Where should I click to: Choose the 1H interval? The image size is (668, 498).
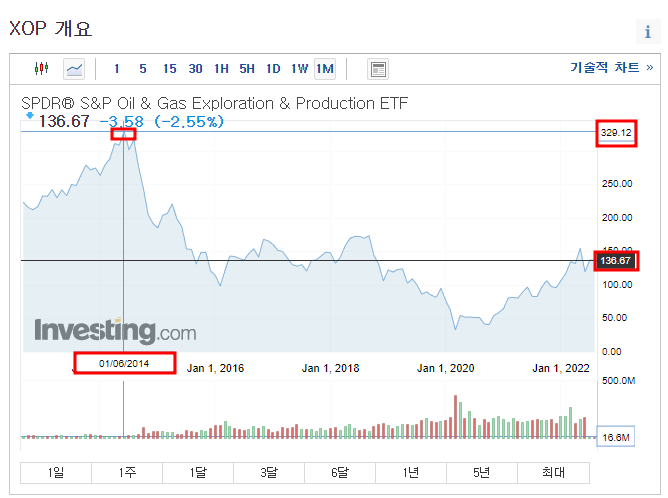click(221, 69)
